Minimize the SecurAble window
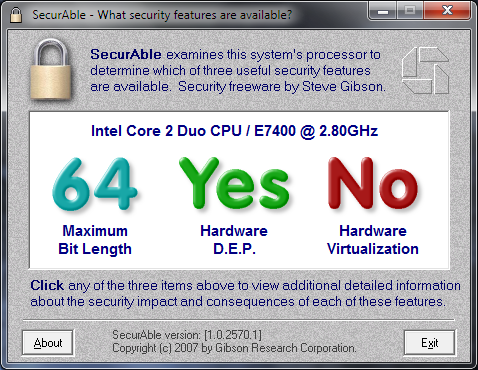Viewport: 478px width, 370px height. (383, 11)
